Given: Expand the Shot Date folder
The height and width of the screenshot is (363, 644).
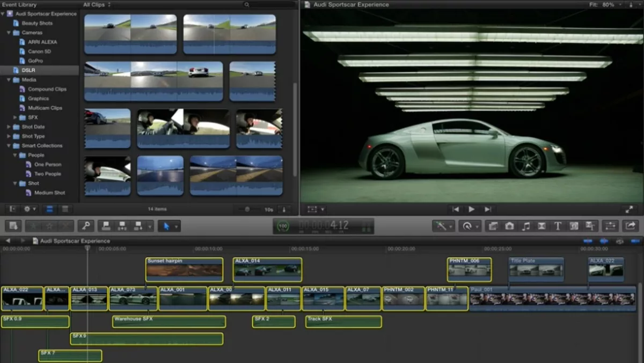Looking at the screenshot, I should (x=9, y=127).
